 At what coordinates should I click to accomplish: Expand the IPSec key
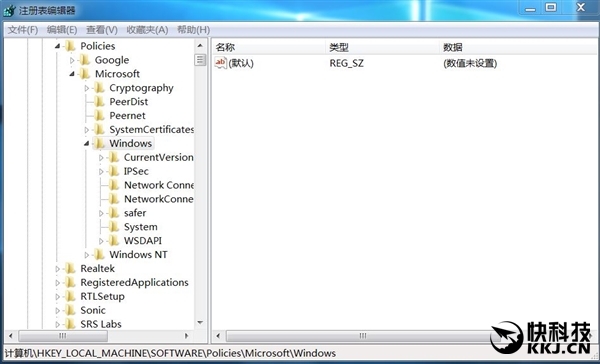tap(101, 171)
